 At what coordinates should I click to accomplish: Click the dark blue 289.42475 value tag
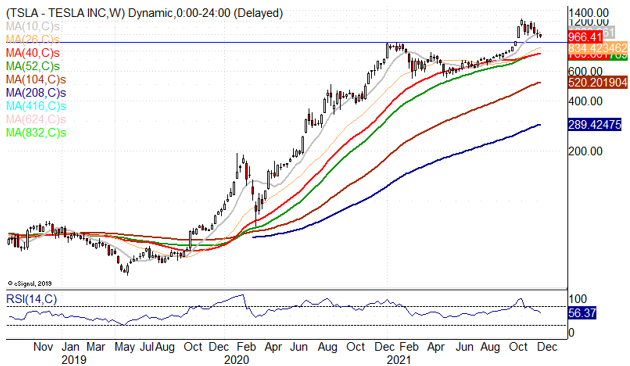coord(595,125)
